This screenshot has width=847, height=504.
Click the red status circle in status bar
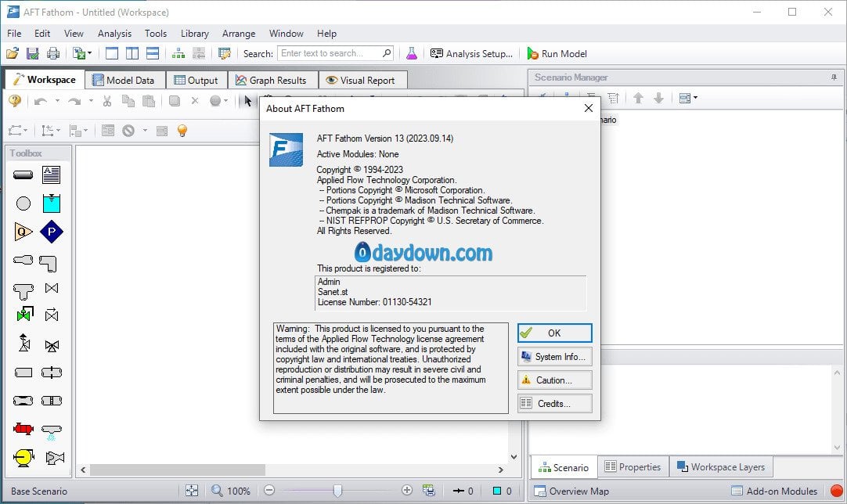click(836, 491)
